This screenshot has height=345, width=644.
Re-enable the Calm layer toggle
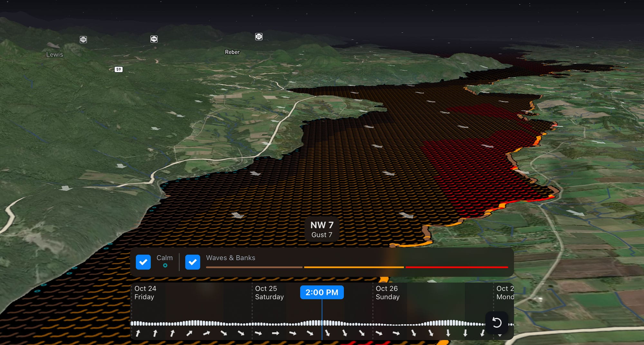143,262
